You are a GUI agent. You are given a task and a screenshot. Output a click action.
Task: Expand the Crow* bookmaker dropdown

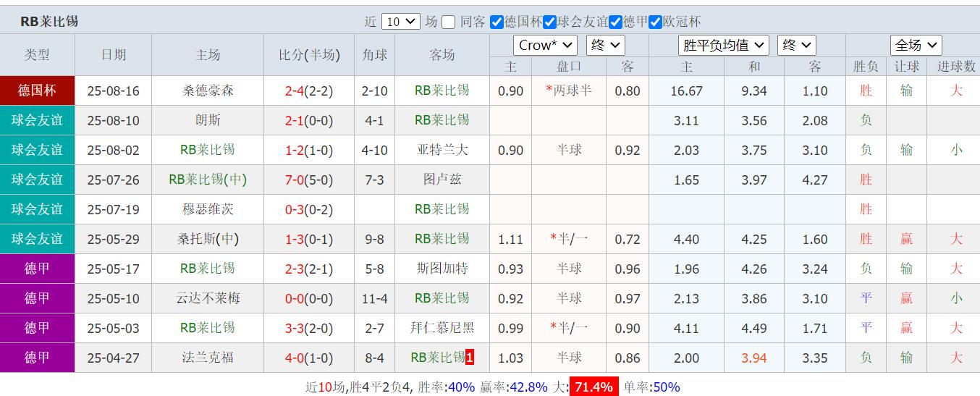click(545, 45)
